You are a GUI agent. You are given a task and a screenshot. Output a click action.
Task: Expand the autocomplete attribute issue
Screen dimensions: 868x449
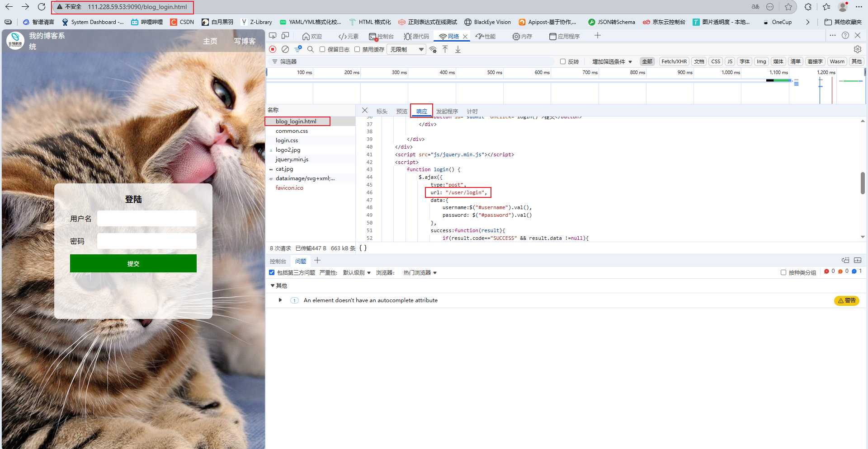(x=280, y=300)
